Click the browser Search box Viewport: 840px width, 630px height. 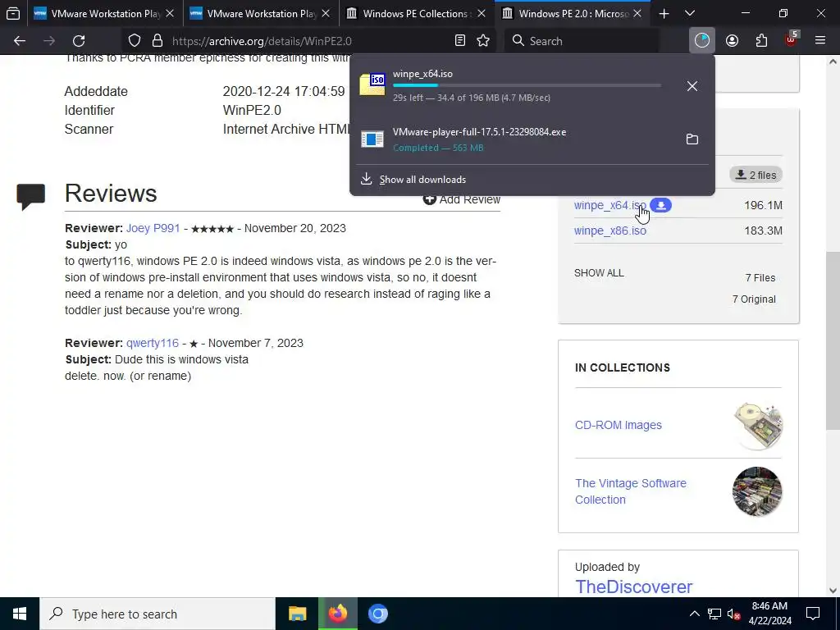pyautogui.click(x=582, y=41)
